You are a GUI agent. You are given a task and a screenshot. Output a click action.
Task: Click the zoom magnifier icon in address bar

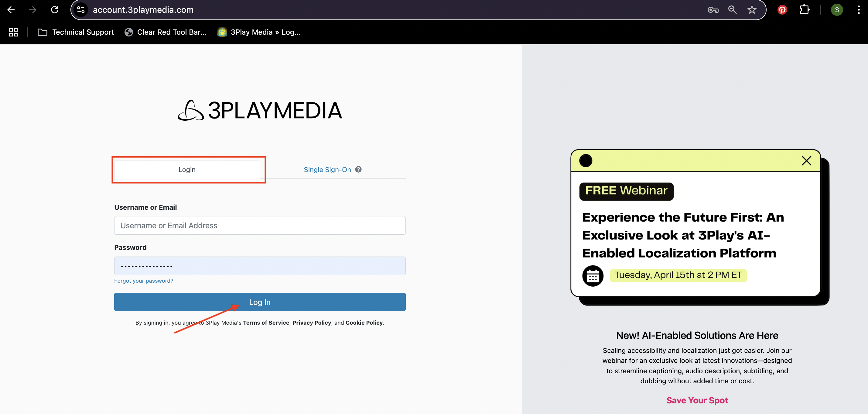coord(732,10)
